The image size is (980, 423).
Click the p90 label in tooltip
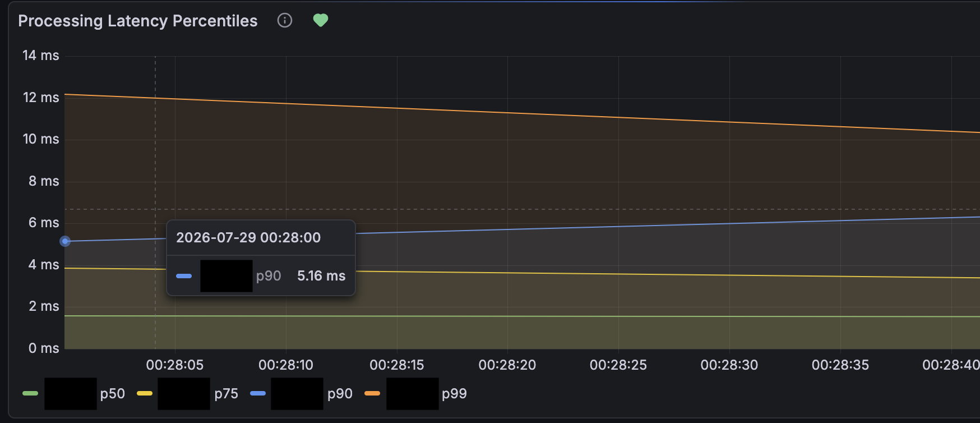pyautogui.click(x=269, y=276)
